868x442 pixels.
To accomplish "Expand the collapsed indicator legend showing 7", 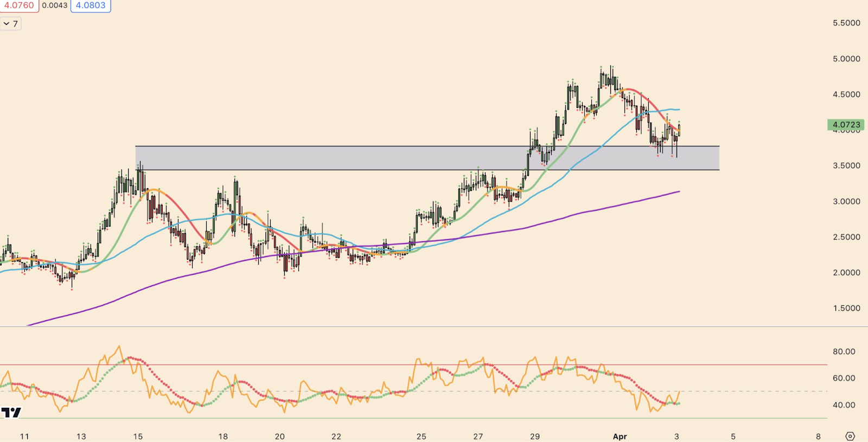I will (x=11, y=24).
